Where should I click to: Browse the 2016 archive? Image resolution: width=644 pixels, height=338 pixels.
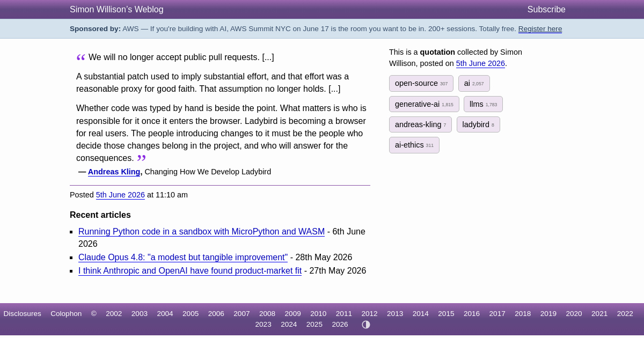tap(472, 314)
